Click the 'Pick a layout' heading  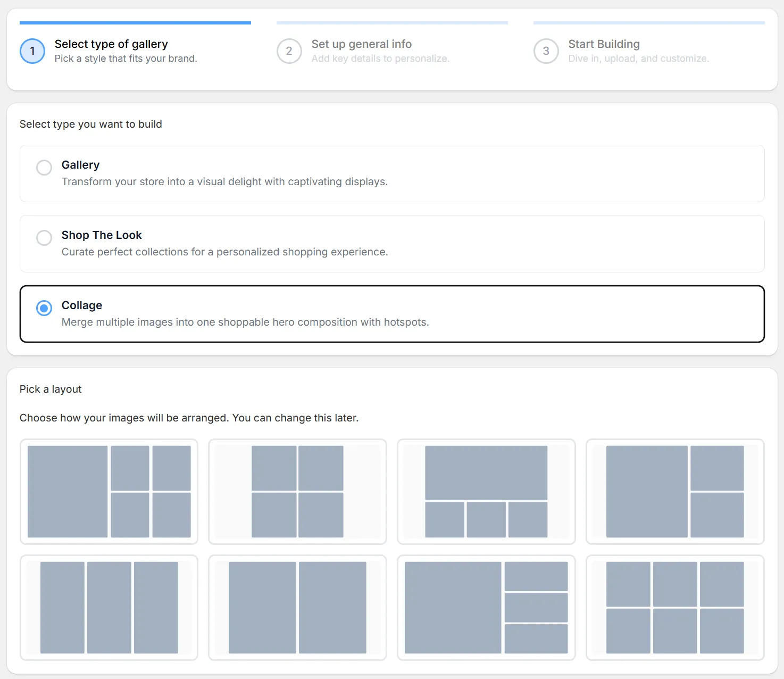click(x=51, y=389)
